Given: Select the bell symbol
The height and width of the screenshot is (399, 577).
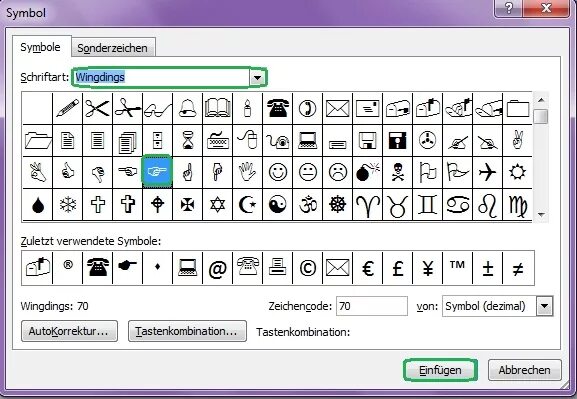Looking at the screenshot, I should pos(187,108).
